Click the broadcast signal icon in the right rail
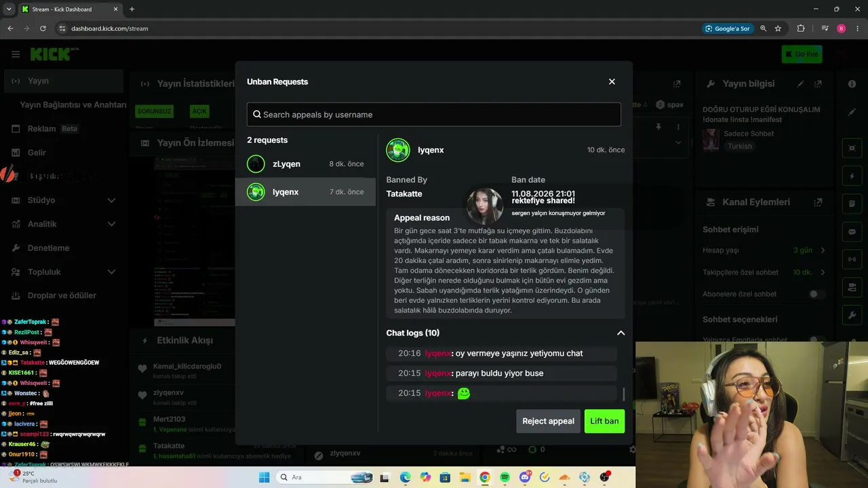The width and height of the screenshot is (868, 488). (852, 260)
